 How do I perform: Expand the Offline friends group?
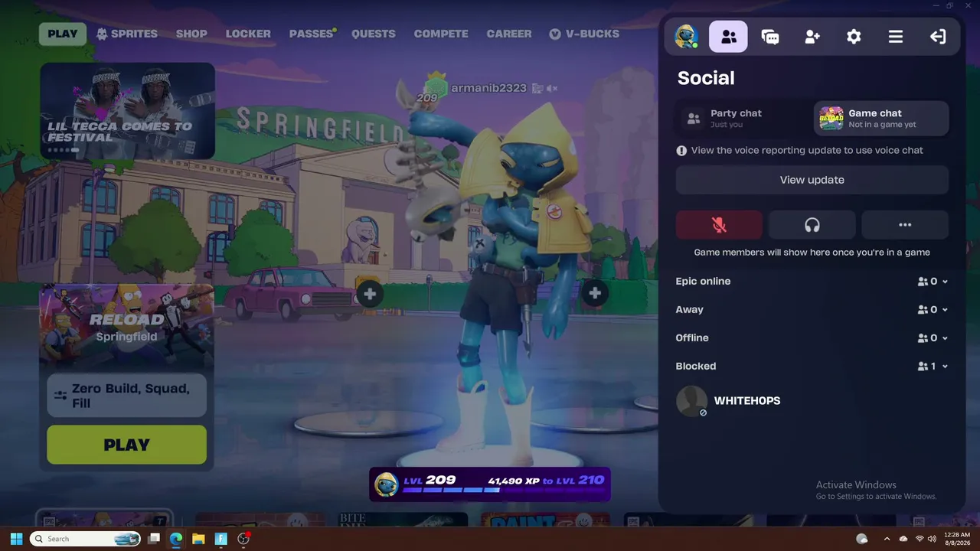[x=812, y=338]
